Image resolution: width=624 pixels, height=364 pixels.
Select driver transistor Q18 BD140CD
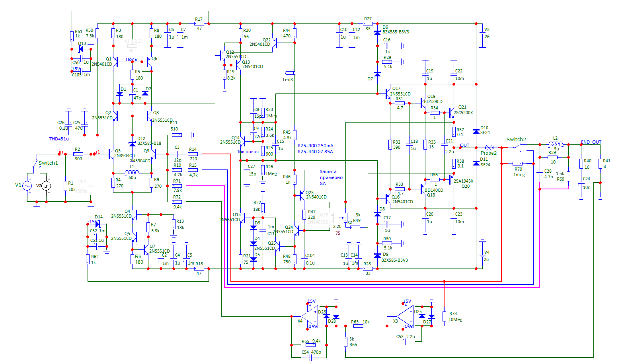pyautogui.click(x=423, y=189)
